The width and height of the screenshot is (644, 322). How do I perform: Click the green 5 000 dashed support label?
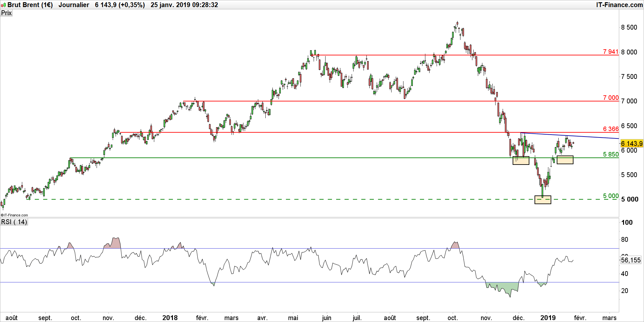611,196
